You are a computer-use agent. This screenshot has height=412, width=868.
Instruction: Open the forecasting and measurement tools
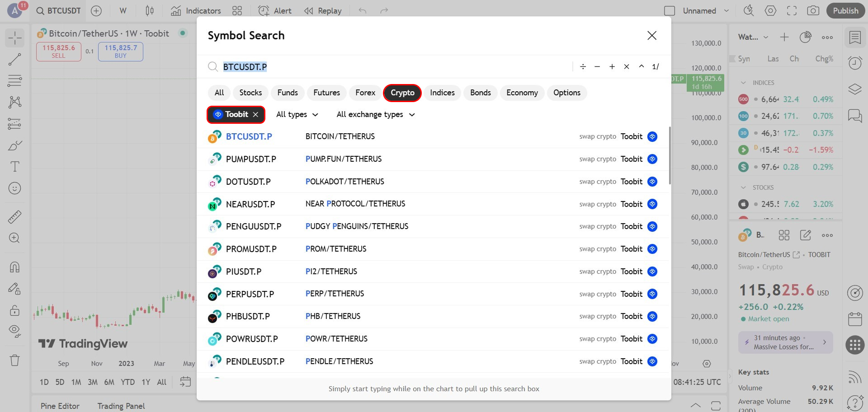point(15,124)
